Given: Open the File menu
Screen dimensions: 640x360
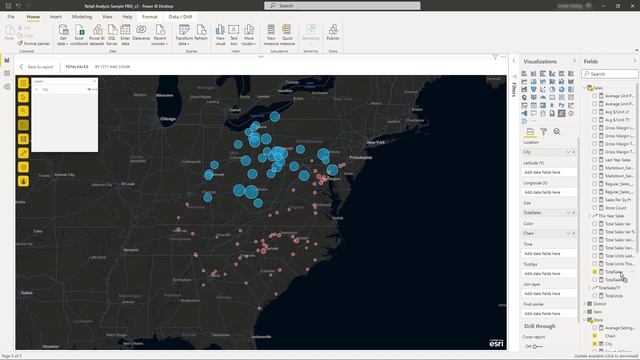Looking at the screenshot, I should tap(11, 17).
